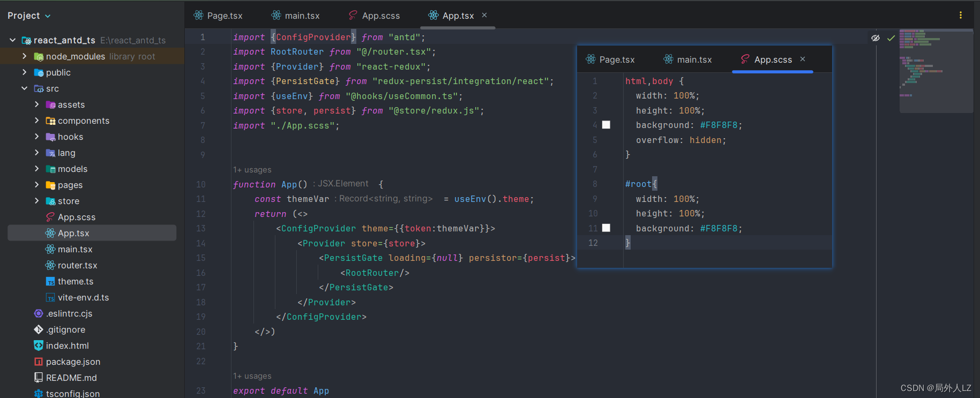The height and width of the screenshot is (398, 980).
Task: Open white color swatch on line 4
Action: 606,125
